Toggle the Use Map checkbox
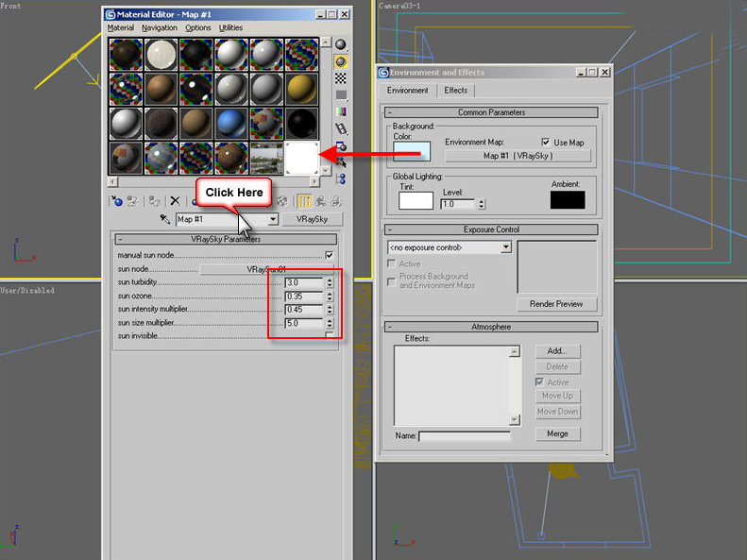Image resolution: width=747 pixels, height=560 pixels. click(x=546, y=142)
